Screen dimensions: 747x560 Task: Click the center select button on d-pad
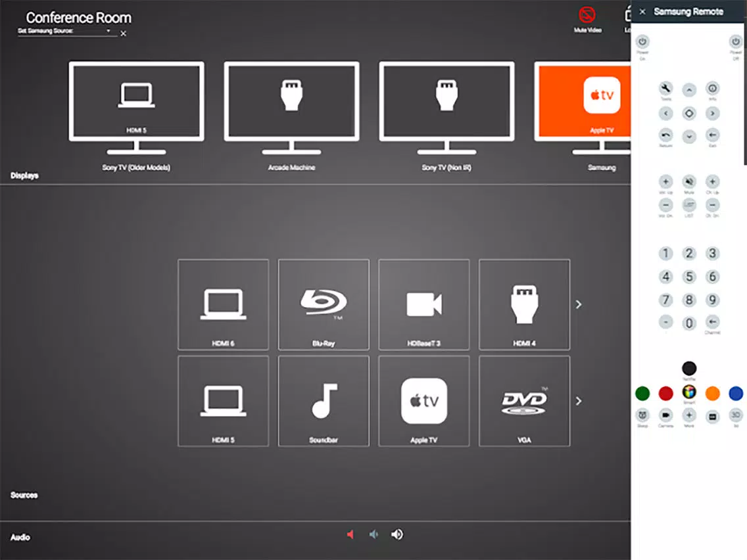[689, 113]
